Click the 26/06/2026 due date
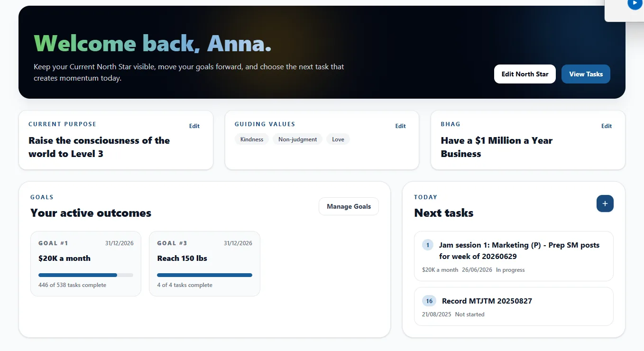The width and height of the screenshot is (644, 351). (477, 270)
